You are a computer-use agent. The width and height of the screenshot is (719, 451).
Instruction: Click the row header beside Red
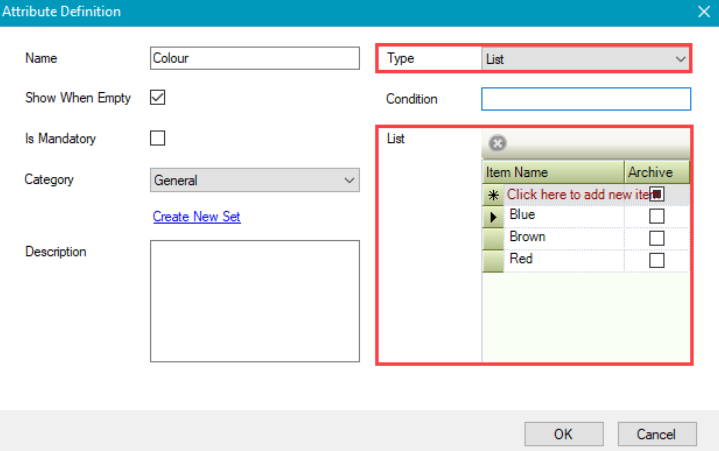click(x=493, y=260)
